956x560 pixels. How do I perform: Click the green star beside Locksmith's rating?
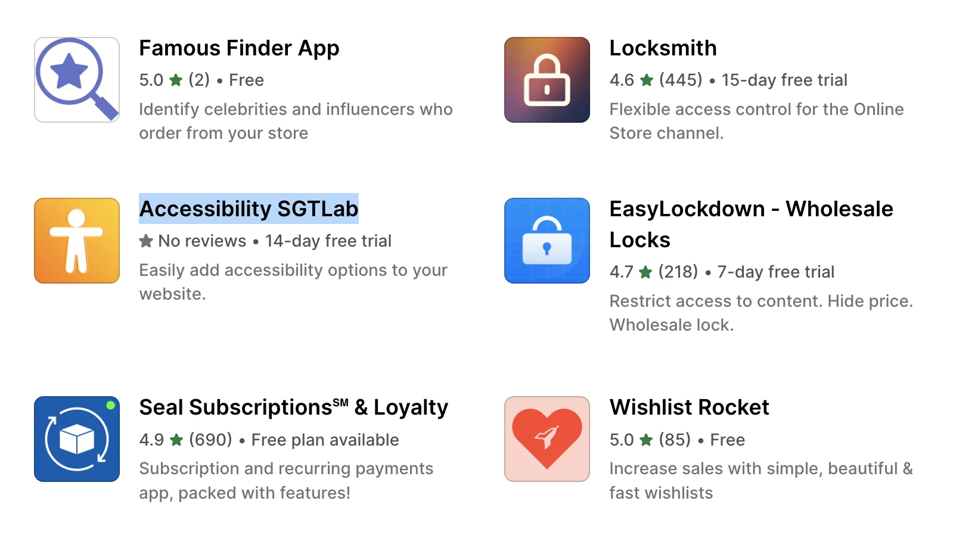pos(646,80)
